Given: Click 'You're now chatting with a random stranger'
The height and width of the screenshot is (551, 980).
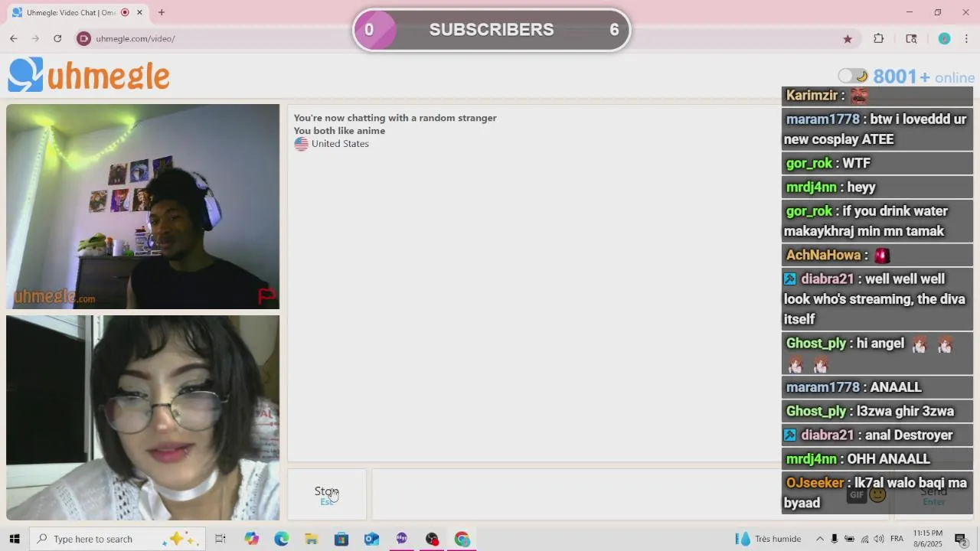Looking at the screenshot, I should tap(395, 118).
